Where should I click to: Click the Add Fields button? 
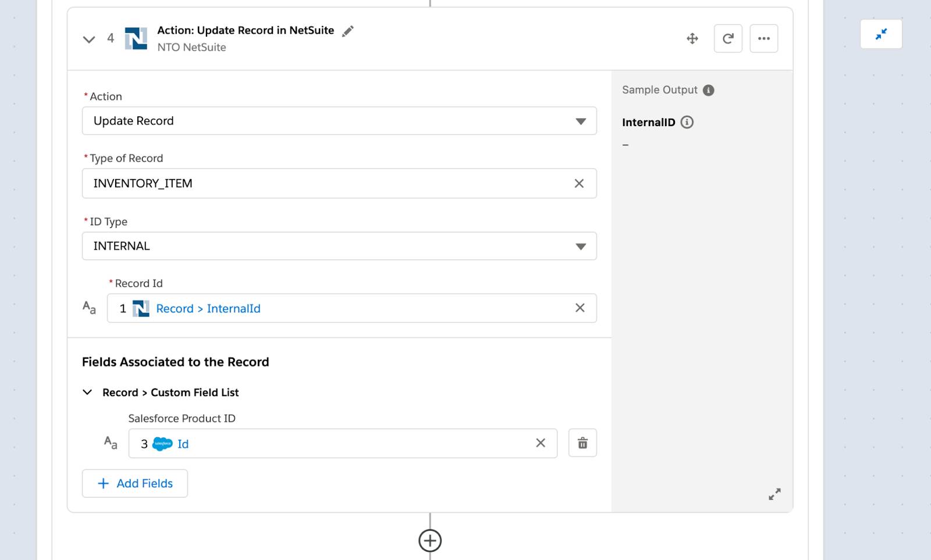click(x=135, y=483)
